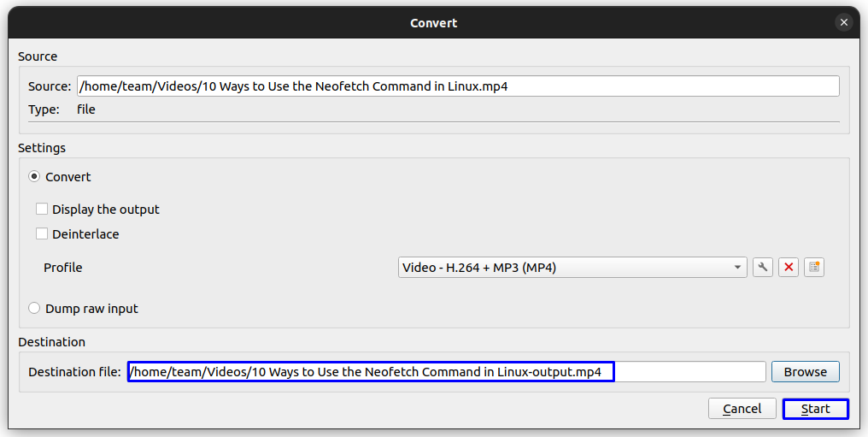
Task: Expand the Profile dropdown list
Action: (x=572, y=268)
